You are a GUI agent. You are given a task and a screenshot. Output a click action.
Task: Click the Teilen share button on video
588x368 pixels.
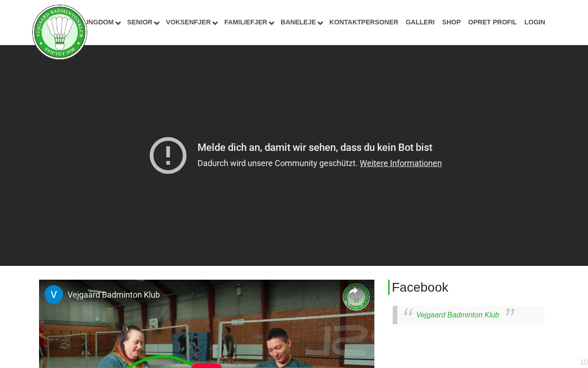(353, 297)
